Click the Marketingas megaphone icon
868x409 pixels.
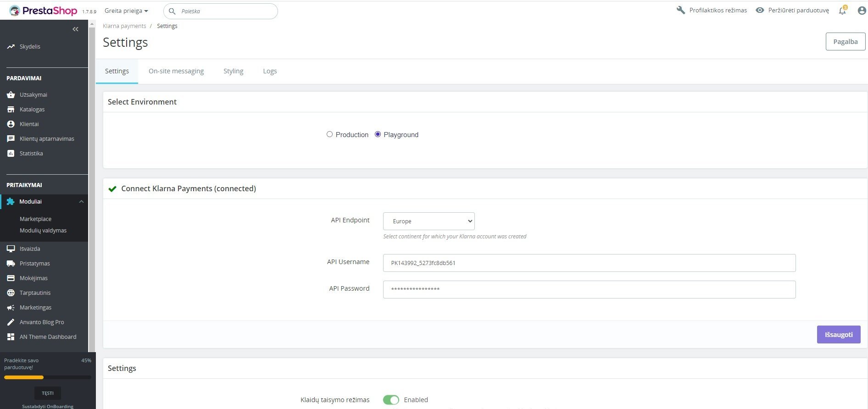coord(11,308)
